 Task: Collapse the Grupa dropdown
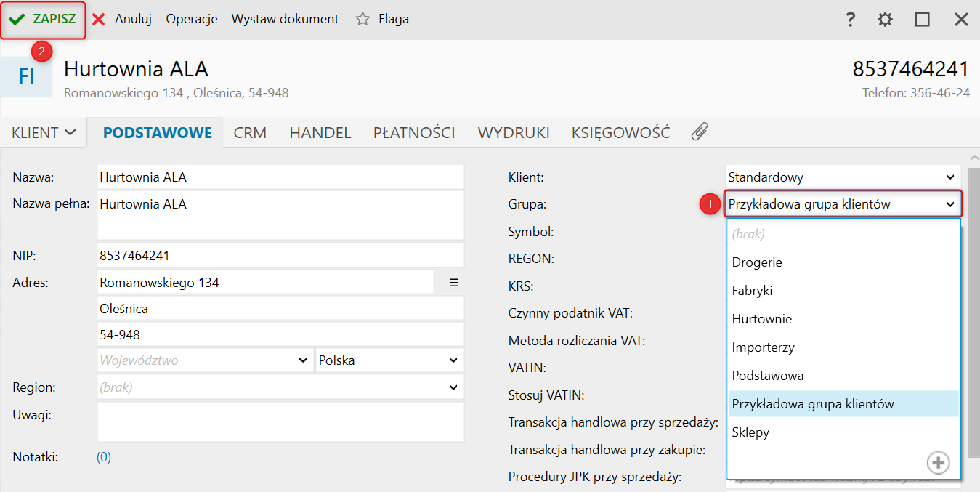843,204
